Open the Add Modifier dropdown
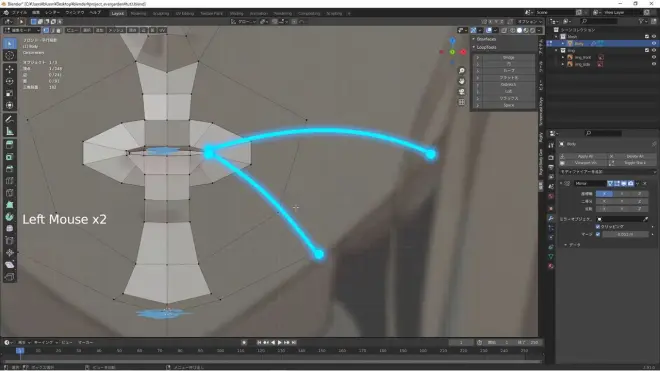660x371 pixels. click(607, 172)
